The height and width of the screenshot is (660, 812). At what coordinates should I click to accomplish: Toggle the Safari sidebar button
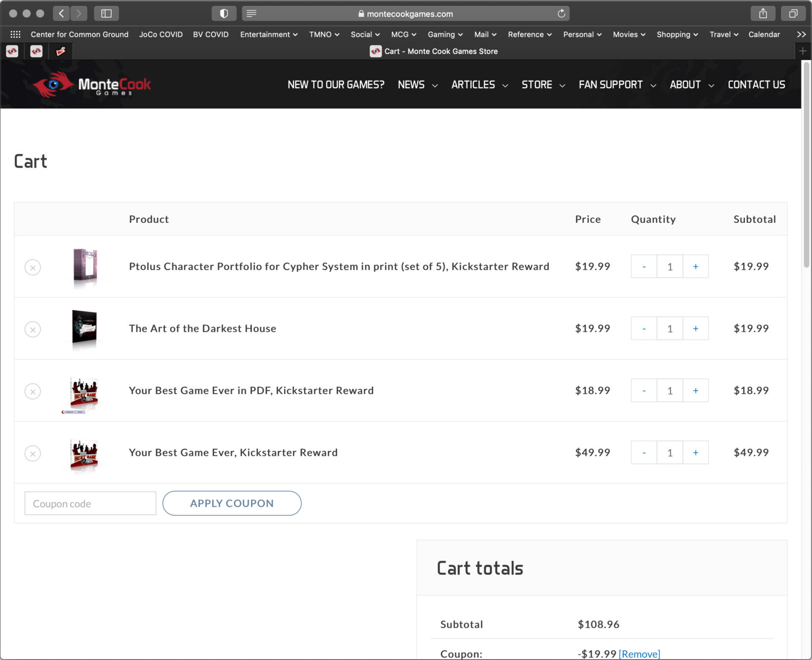(x=107, y=14)
